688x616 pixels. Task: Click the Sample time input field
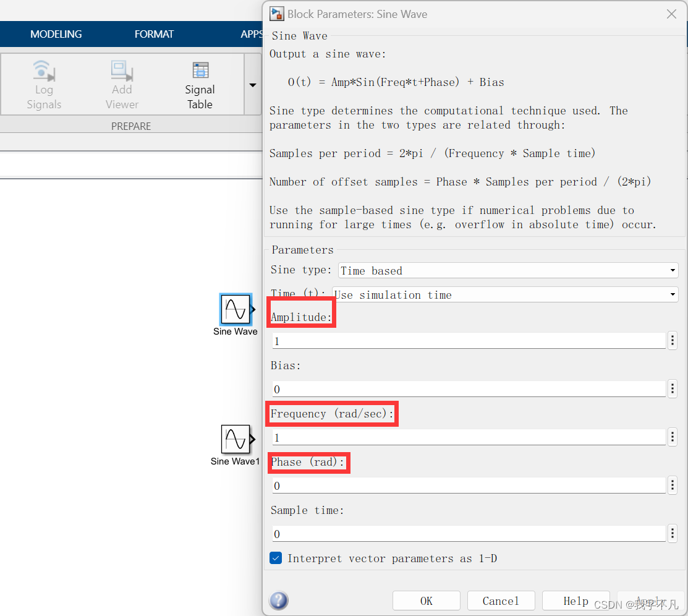coord(469,534)
